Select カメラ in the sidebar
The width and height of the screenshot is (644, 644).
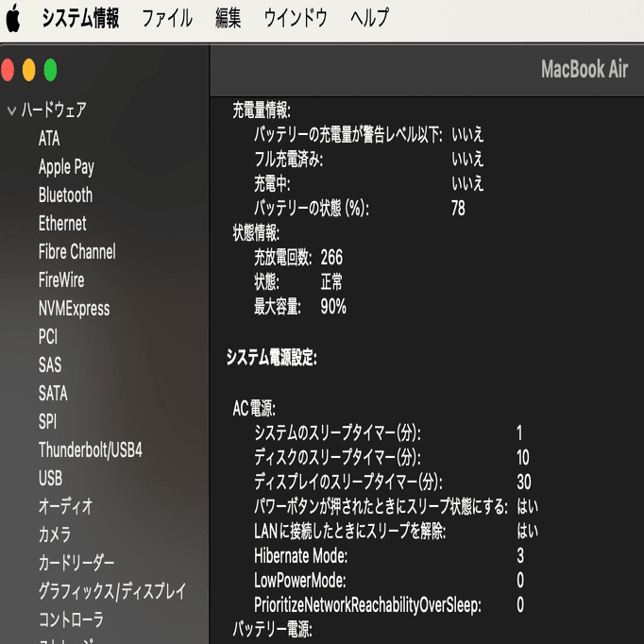coord(55,535)
